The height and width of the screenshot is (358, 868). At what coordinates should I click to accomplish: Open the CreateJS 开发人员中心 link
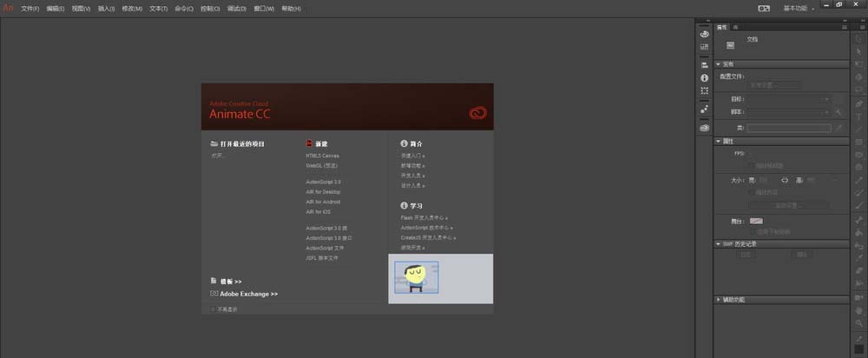[x=429, y=238]
